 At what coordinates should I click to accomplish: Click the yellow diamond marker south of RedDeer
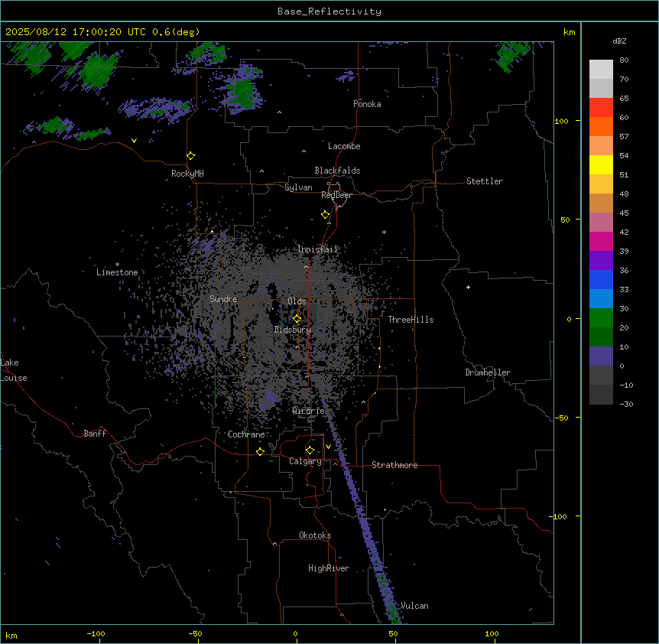[x=326, y=214]
